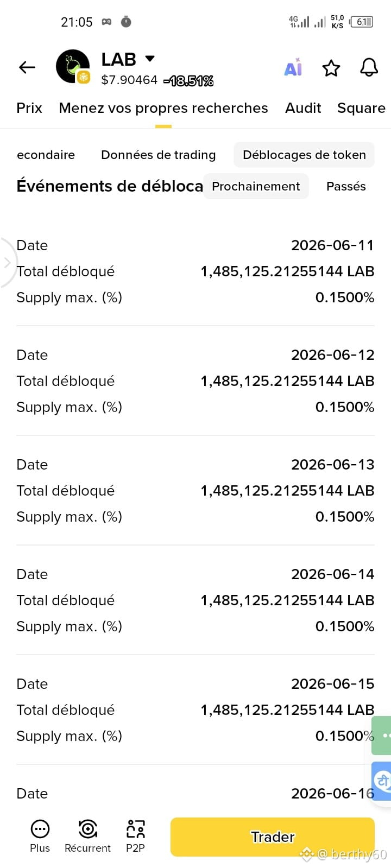This screenshot has width=391, height=868.
Task: Show Prochainement unlock events
Action: coord(256,186)
